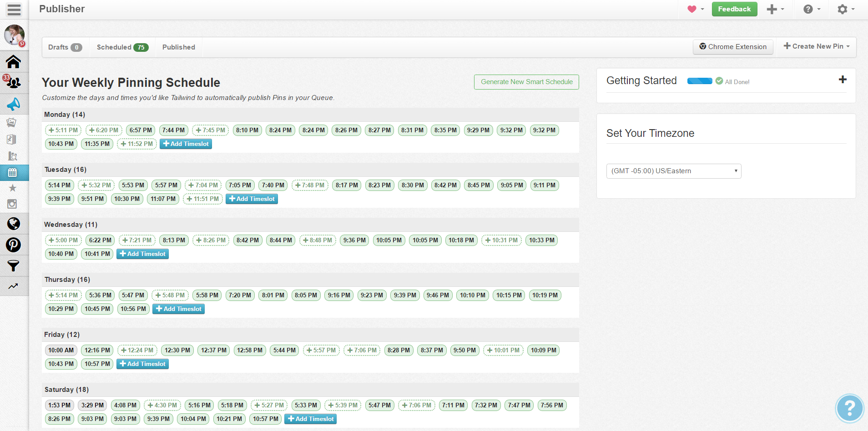The height and width of the screenshot is (431, 868).
Task: Enable suggested 12:24 PM slot on Friday
Action: tap(137, 350)
